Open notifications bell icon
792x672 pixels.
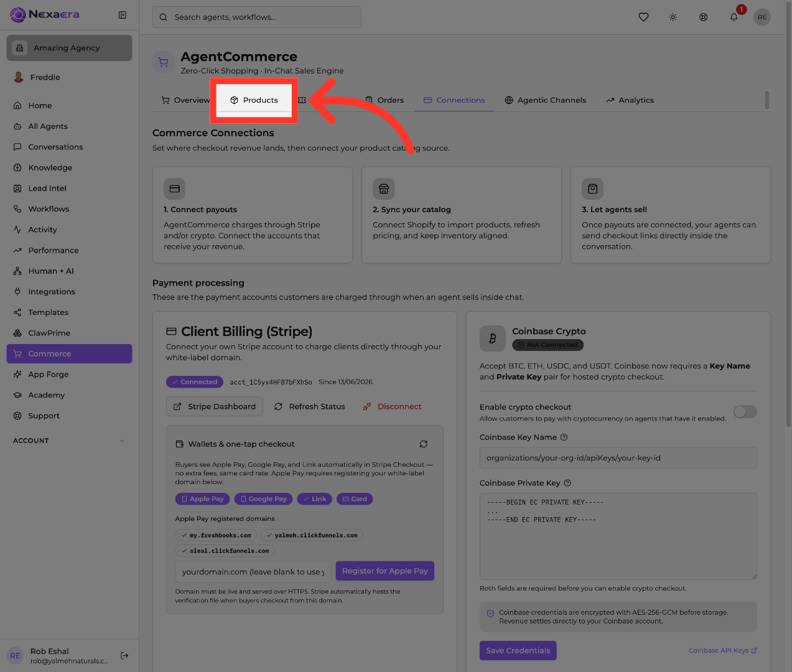(x=734, y=17)
